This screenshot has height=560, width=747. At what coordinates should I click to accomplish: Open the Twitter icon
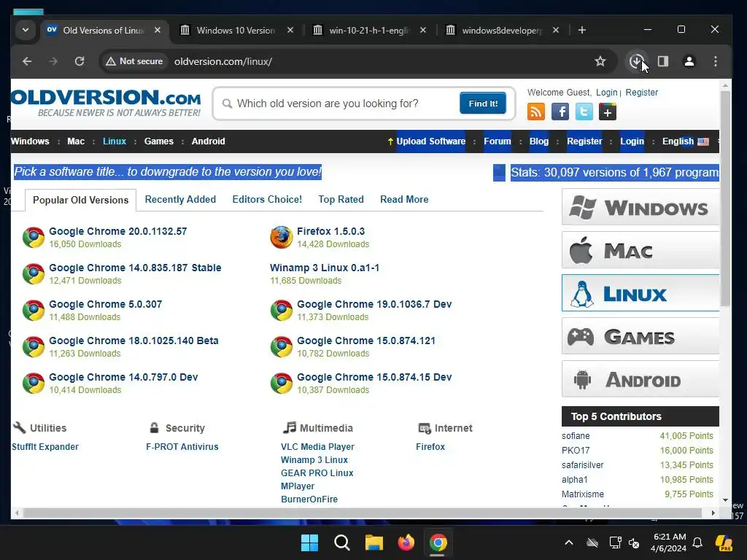[584, 112]
